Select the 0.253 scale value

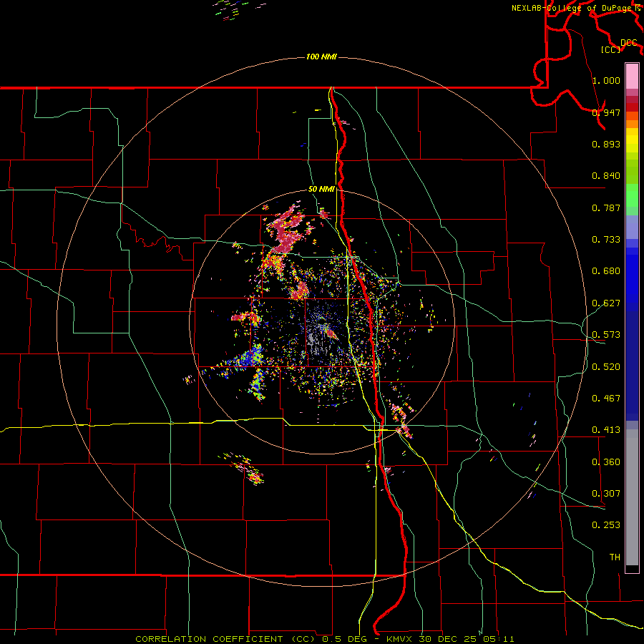coord(606,525)
